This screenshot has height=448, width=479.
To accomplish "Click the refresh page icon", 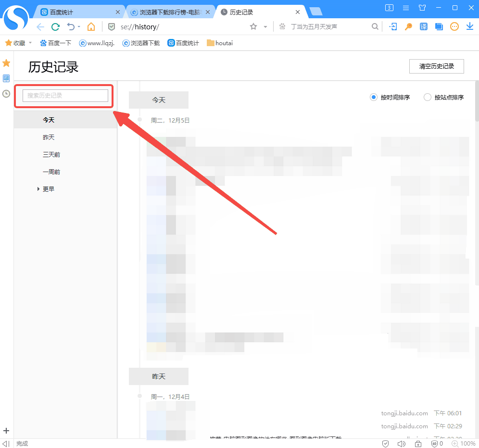I will tap(56, 27).
